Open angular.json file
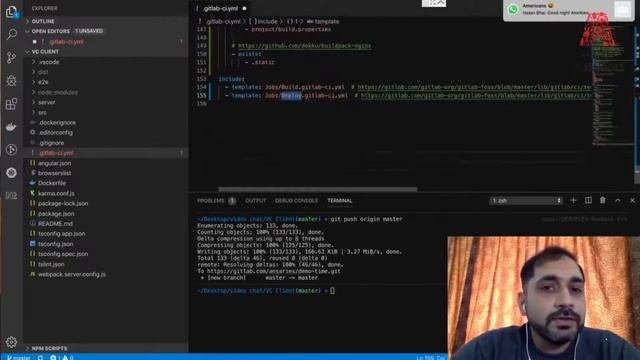This screenshot has width=640, height=360. point(54,163)
